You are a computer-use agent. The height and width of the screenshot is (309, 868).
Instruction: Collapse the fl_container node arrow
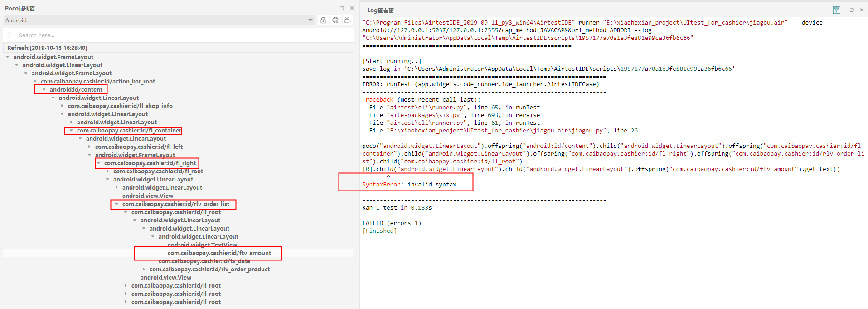click(x=71, y=130)
